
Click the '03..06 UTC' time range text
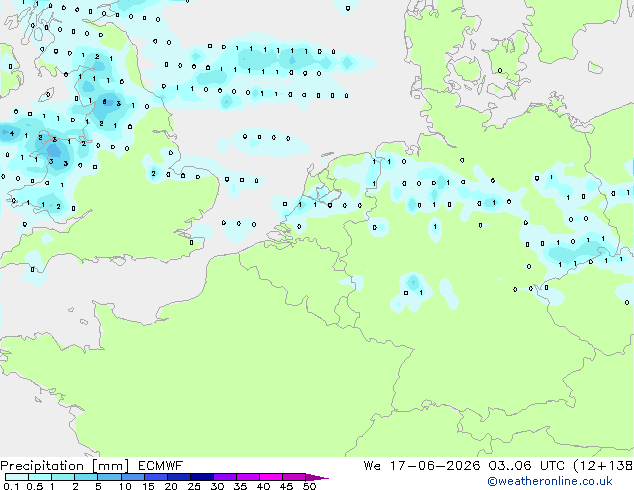point(526,466)
